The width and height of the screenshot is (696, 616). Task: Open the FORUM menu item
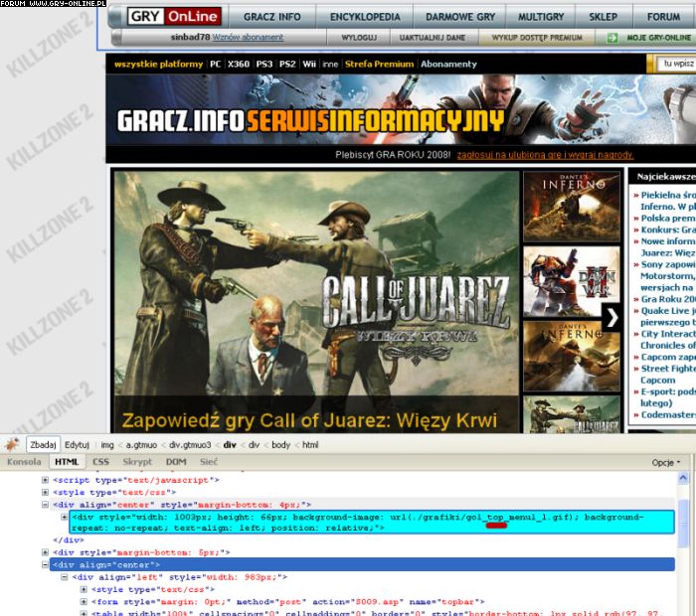click(663, 17)
